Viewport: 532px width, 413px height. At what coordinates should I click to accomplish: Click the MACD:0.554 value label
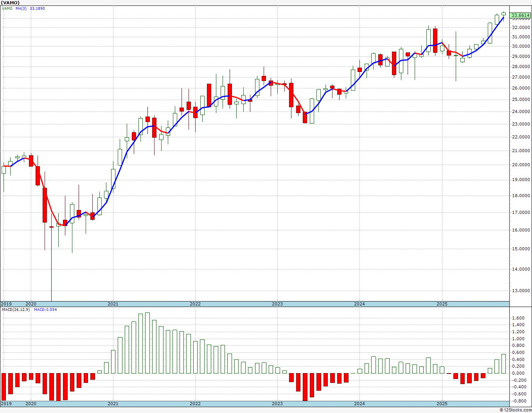point(45,310)
